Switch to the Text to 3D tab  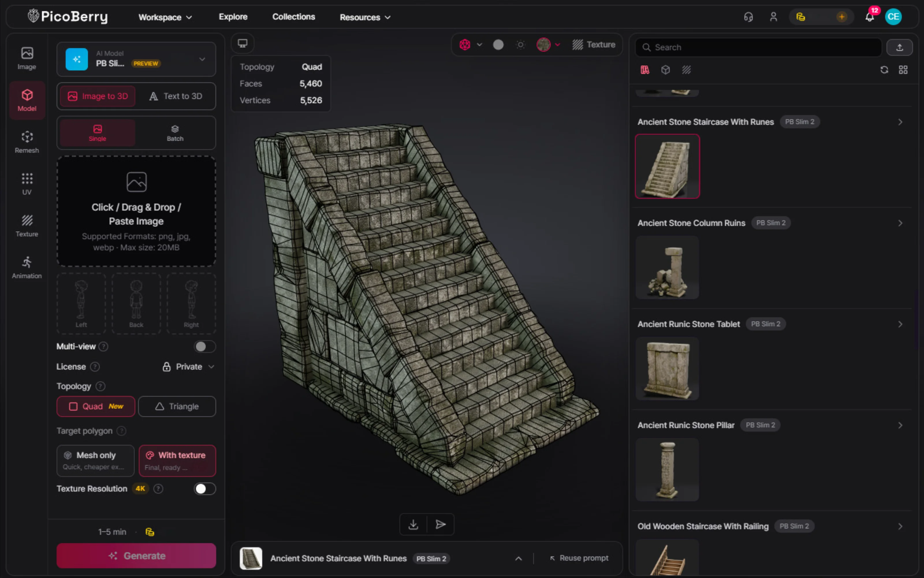pyautogui.click(x=175, y=96)
